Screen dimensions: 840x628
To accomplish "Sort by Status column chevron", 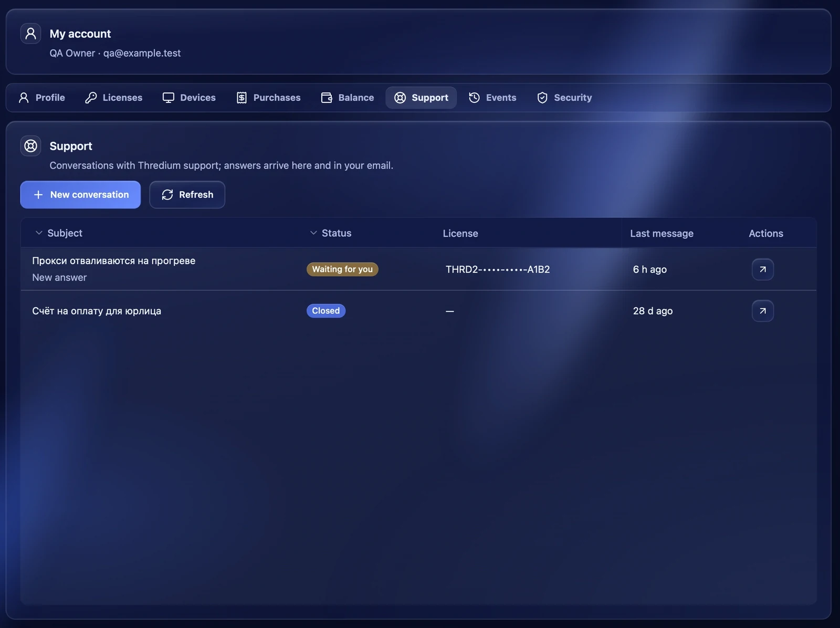I will coord(313,233).
